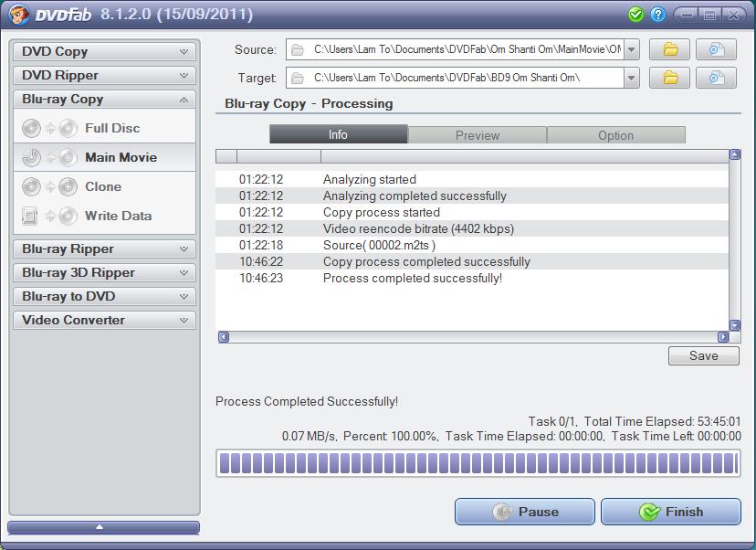This screenshot has width=756, height=550.
Task: Click 'Total Time Elapsed: 53:45:01' text
Action: click(x=662, y=421)
